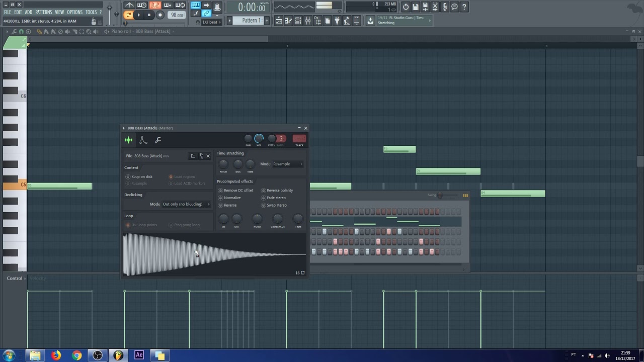
Task: Open the piano roll menu arrow
Action: pos(7,31)
